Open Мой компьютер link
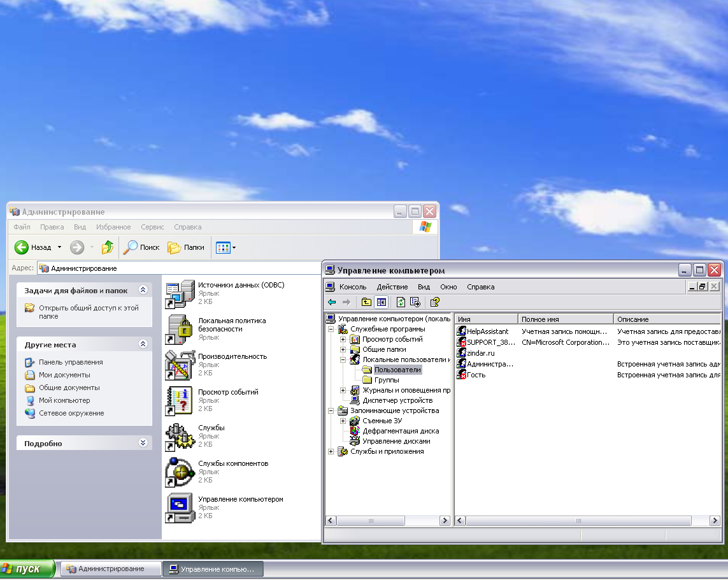 (x=64, y=400)
